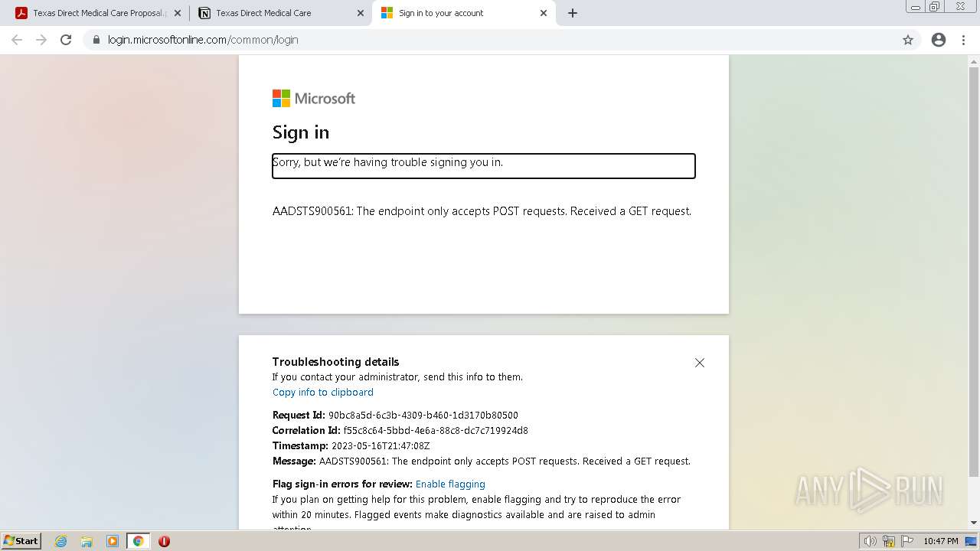The image size is (980, 551).
Task: Reload the current page
Action: click(x=66, y=40)
